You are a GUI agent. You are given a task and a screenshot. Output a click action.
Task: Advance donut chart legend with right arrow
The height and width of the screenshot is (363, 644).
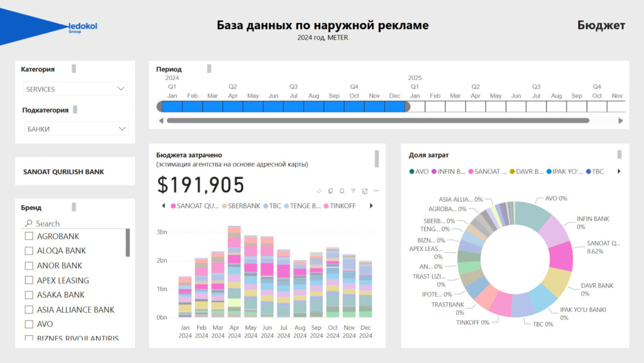[x=619, y=172]
